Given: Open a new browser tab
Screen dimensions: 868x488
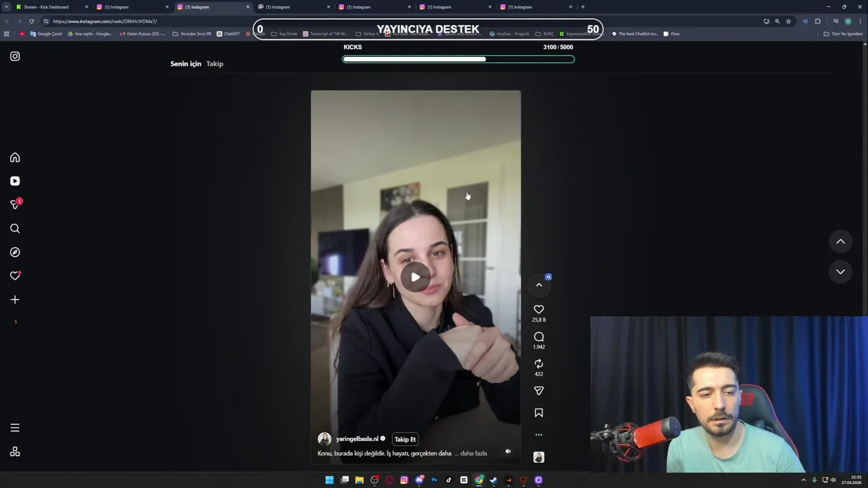Looking at the screenshot, I should (583, 7).
